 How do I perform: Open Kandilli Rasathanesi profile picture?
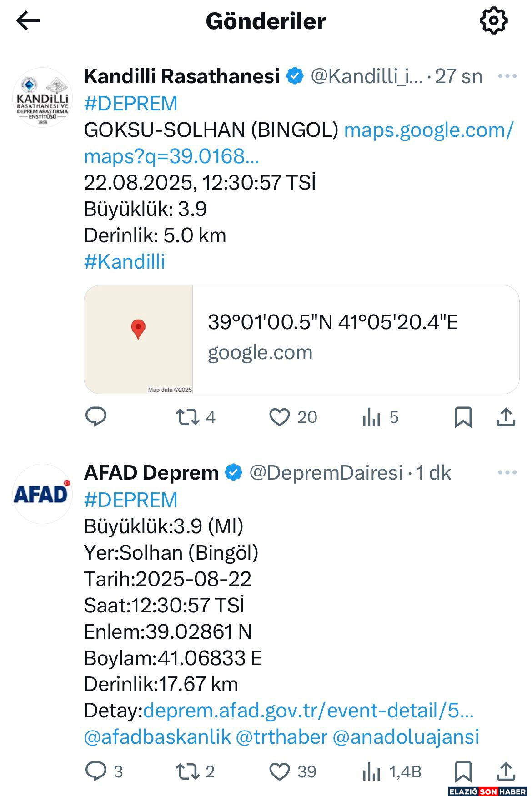pos(42,97)
